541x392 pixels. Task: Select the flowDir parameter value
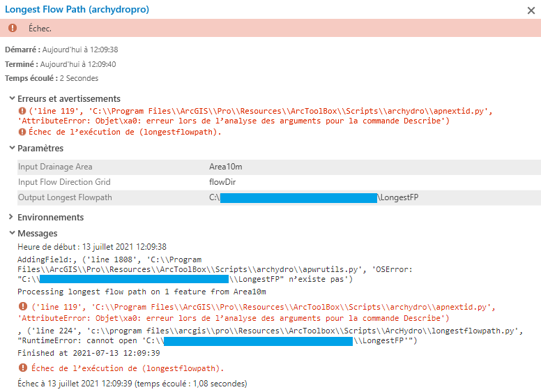click(x=222, y=182)
